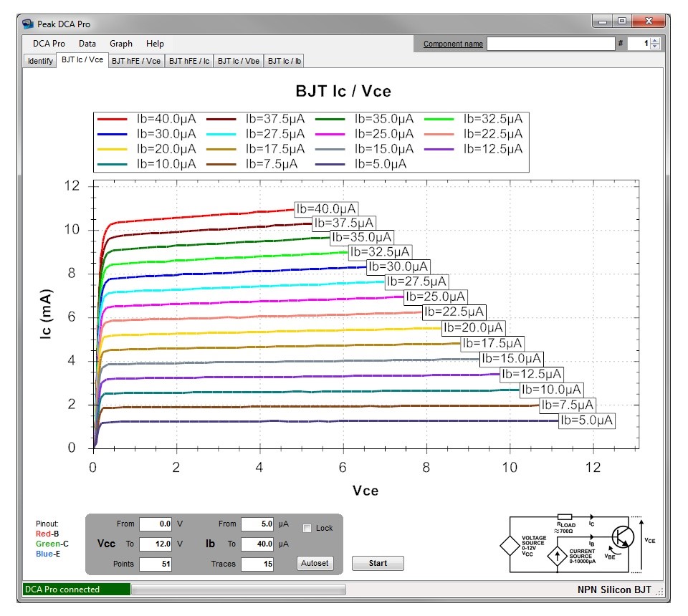Click the Traces field showing 15
688x616 pixels.
click(x=259, y=564)
